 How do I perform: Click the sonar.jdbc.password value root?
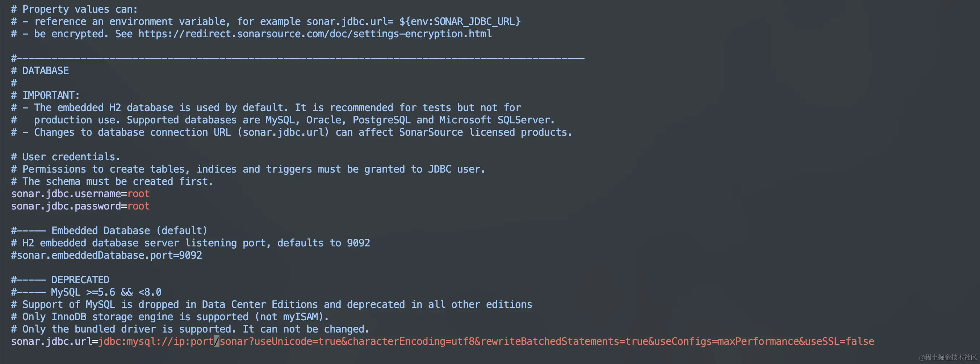[138, 206]
